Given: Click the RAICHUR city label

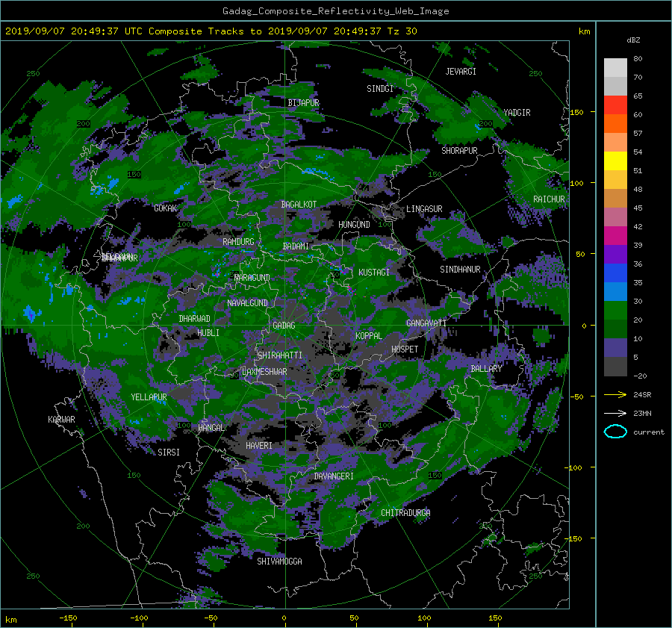Looking at the screenshot, I should [x=549, y=199].
